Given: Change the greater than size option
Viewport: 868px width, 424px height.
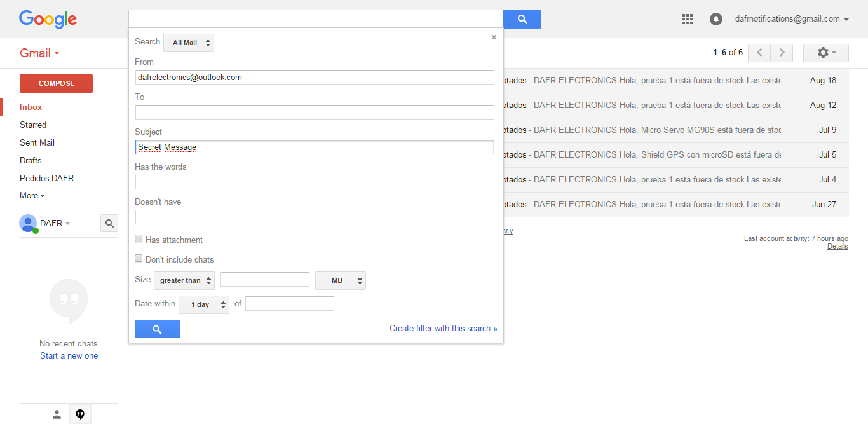Looking at the screenshot, I should point(184,280).
